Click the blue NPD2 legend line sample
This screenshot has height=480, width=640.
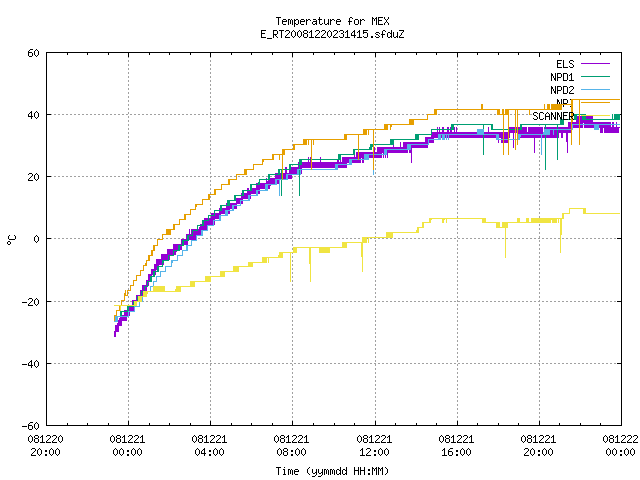coord(596,90)
